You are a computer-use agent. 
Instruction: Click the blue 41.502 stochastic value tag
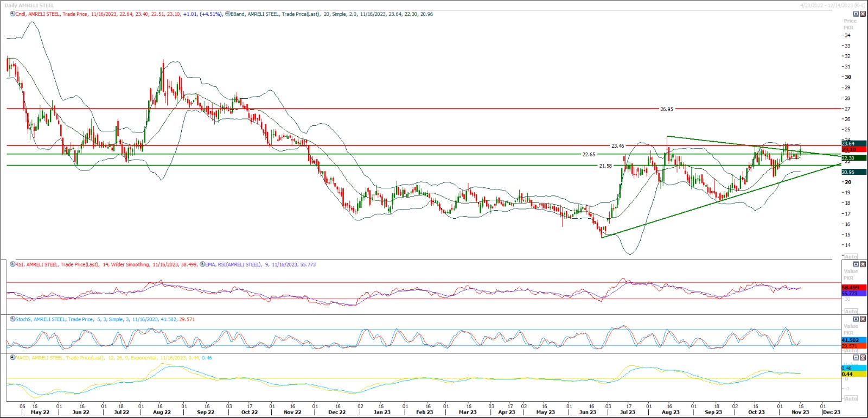854,340
